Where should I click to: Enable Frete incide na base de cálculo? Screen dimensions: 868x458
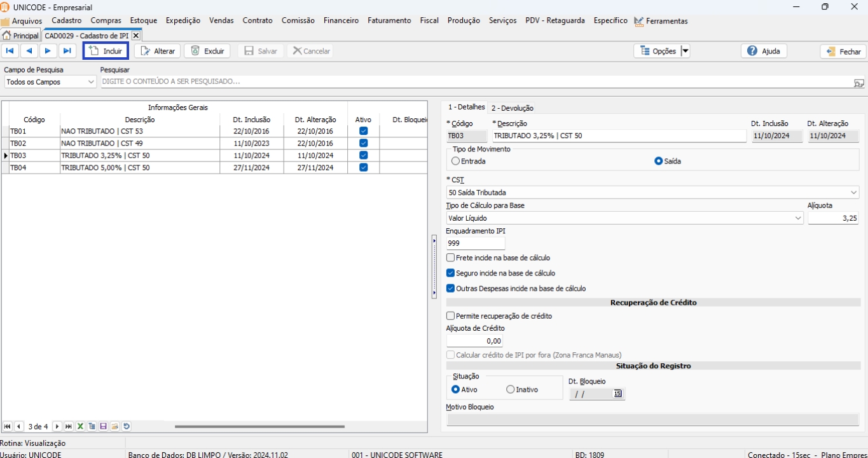point(451,258)
